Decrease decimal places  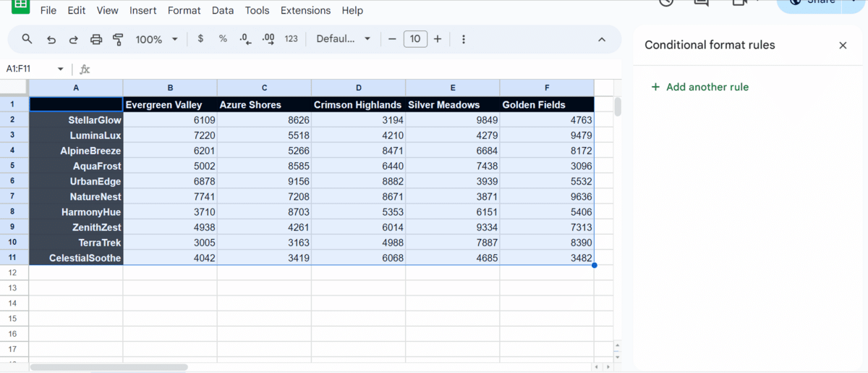click(x=245, y=39)
